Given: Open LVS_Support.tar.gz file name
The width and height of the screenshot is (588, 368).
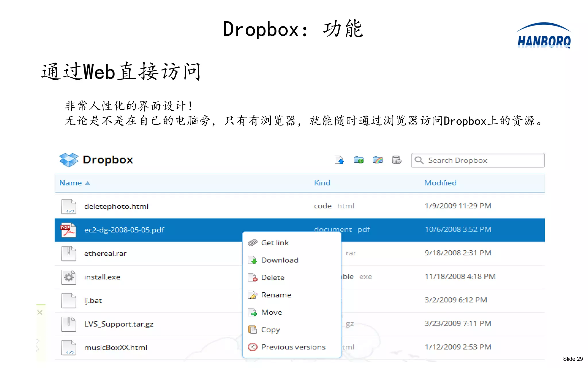Looking at the screenshot, I should pos(119,324).
